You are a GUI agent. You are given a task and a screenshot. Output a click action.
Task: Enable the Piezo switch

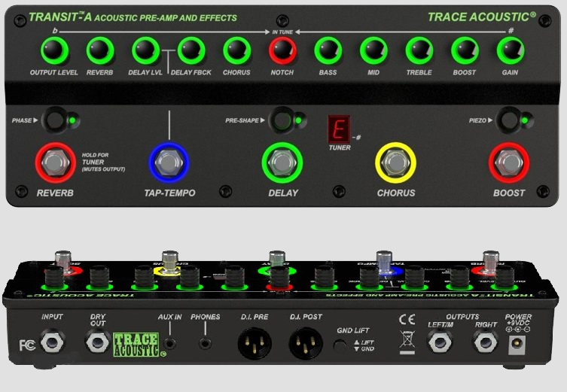pos(511,120)
